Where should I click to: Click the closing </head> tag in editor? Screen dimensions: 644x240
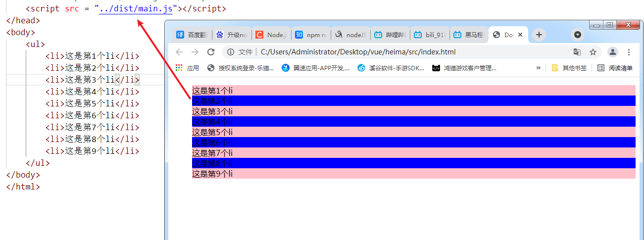pyautogui.click(x=23, y=20)
